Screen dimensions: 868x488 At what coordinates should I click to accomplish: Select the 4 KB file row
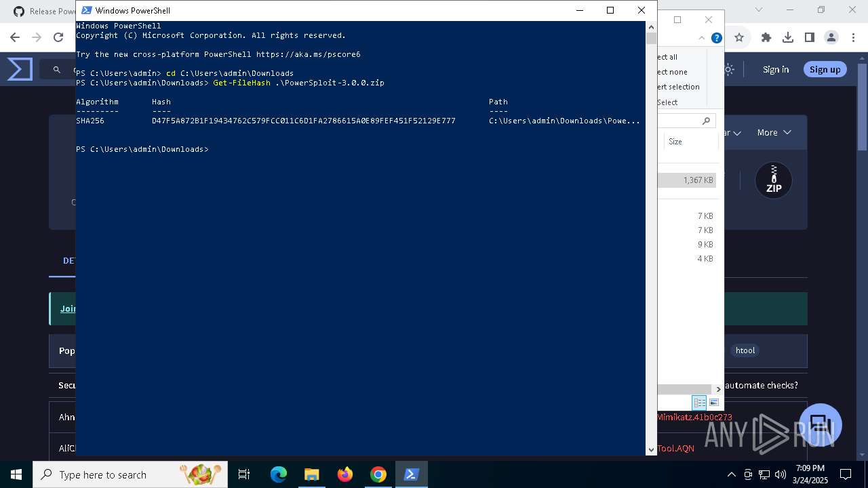click(686, 259)
